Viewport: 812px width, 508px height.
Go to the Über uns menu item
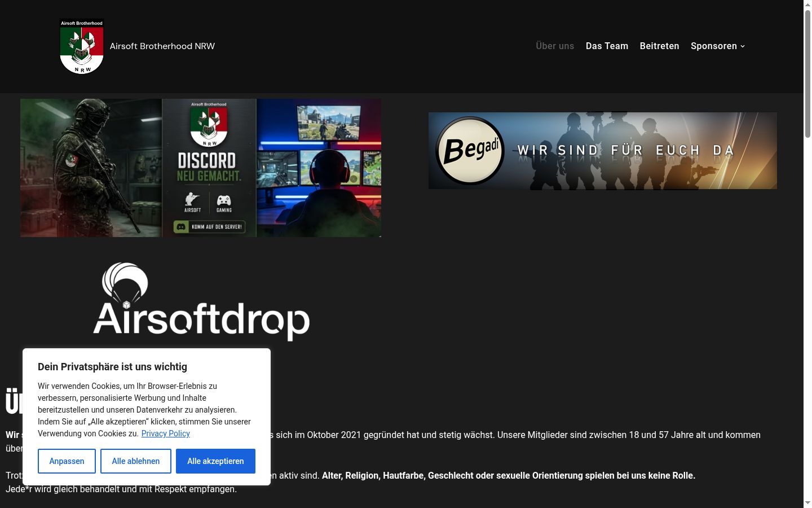(x=555, y=46)
